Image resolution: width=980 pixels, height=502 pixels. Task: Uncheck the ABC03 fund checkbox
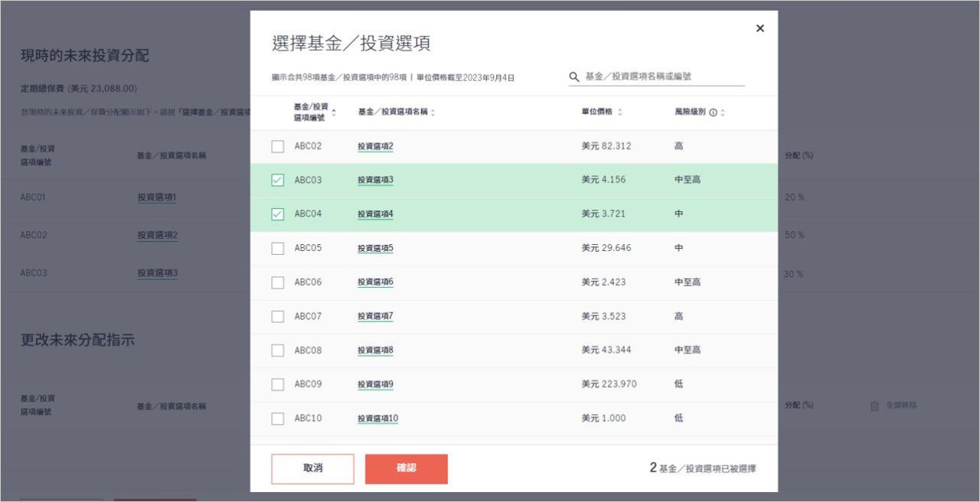[x=277, y=180]
